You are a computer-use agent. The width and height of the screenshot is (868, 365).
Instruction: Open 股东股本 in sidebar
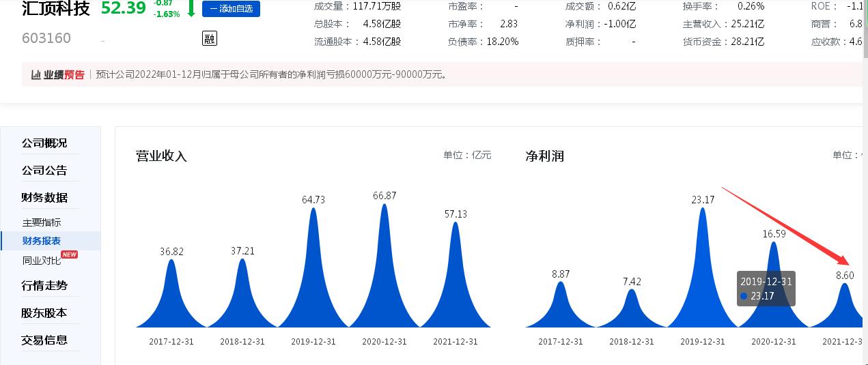click(44, 313)
